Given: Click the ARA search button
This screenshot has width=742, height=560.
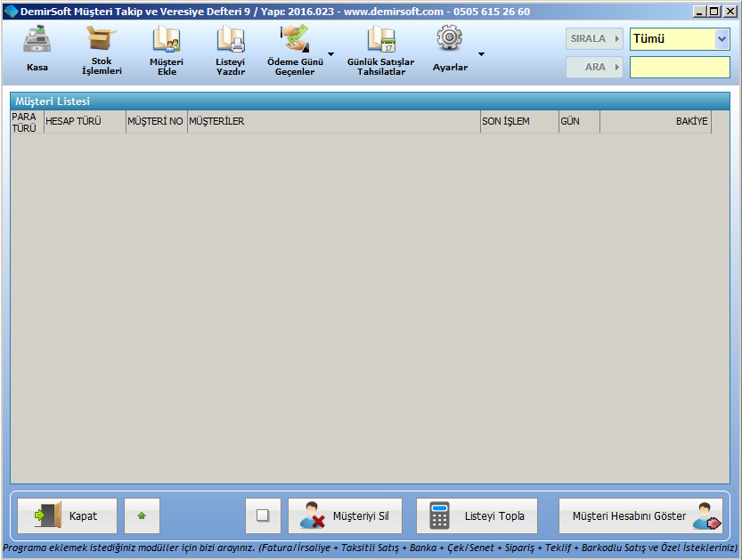Looking at the screenshot, I should [594, 67].
